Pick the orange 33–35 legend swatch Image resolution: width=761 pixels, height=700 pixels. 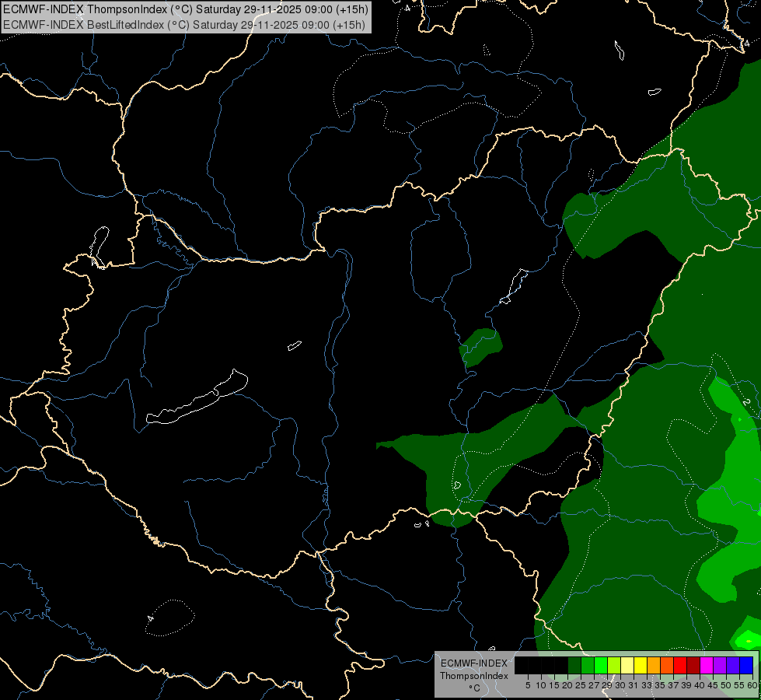[x=654, y=666]
